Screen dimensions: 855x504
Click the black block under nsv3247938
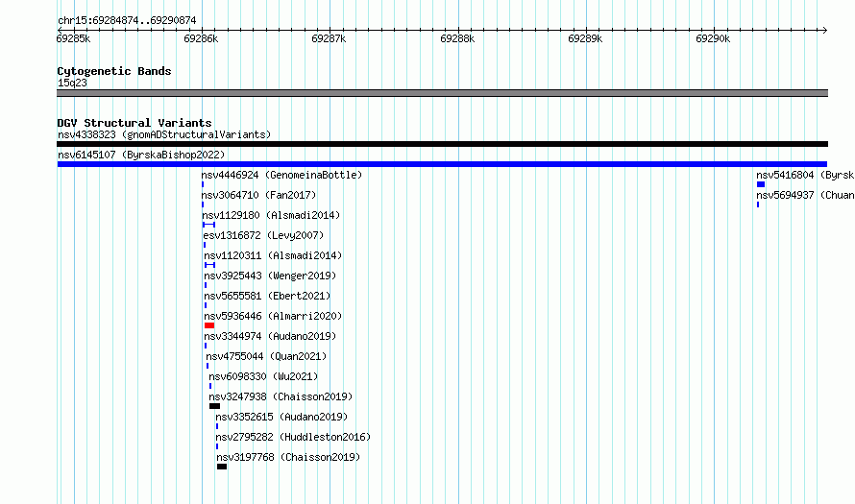pos(215,406)
